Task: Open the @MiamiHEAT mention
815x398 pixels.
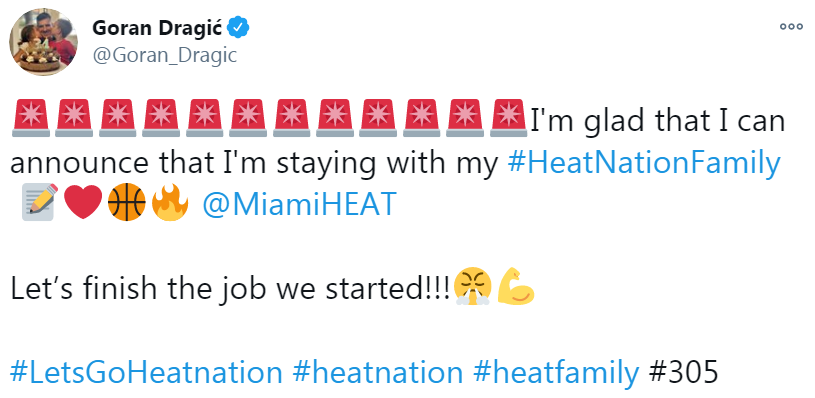Action: pos(299,204)
